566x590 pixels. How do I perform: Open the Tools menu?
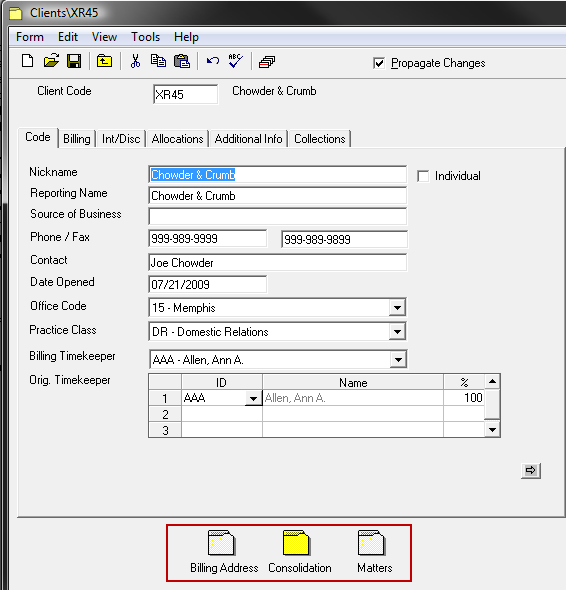(x=145, y=37)
